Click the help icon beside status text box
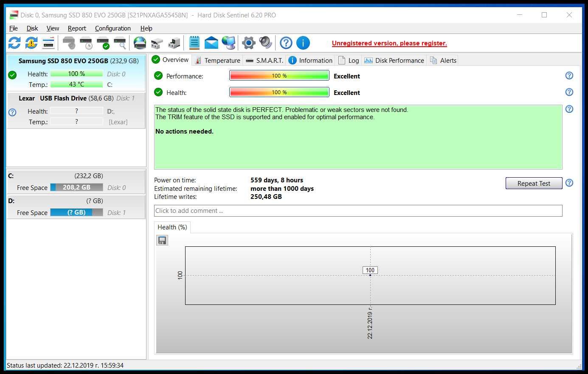588x374 pixels. (569, 109)
